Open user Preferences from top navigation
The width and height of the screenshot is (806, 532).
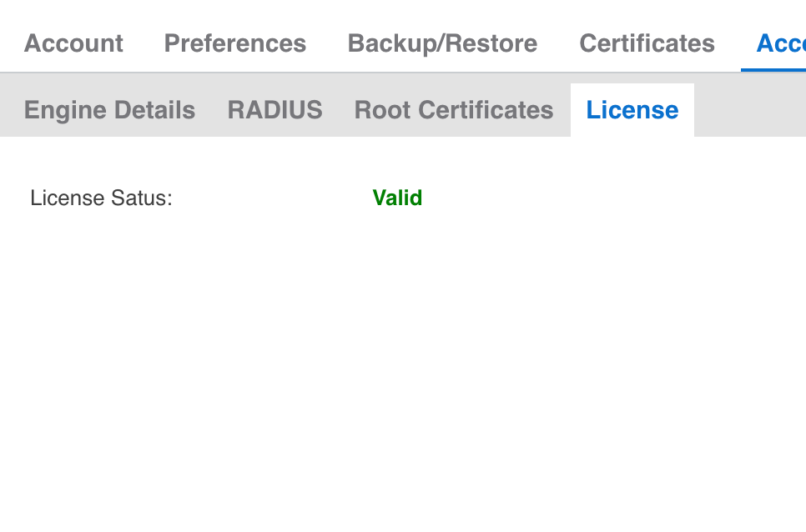coord(234,43)
